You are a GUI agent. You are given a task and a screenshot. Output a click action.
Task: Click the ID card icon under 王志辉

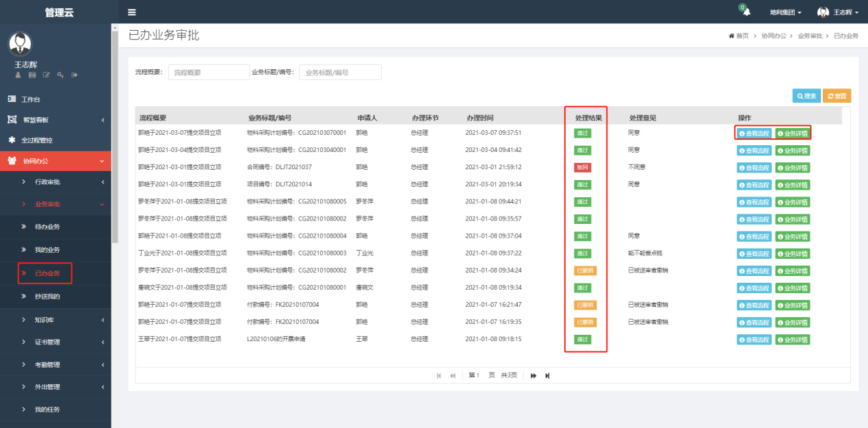[32, 75]
